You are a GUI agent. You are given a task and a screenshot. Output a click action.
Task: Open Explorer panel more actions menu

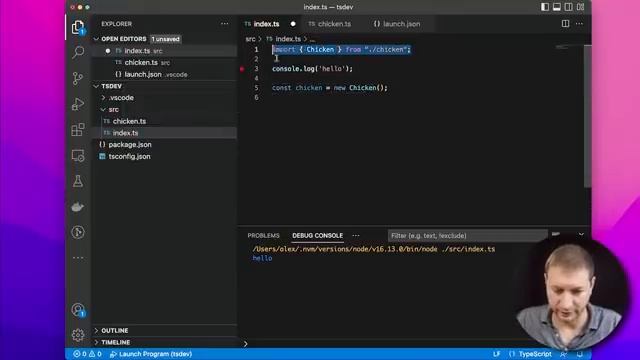point(224,24)
